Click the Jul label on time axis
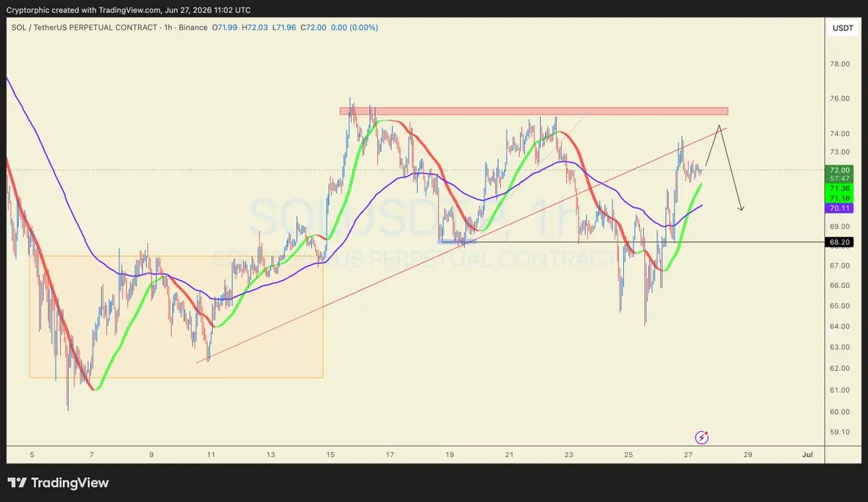Screen dimensions: 868x502 pyautogui.click(x=808, y=455)
